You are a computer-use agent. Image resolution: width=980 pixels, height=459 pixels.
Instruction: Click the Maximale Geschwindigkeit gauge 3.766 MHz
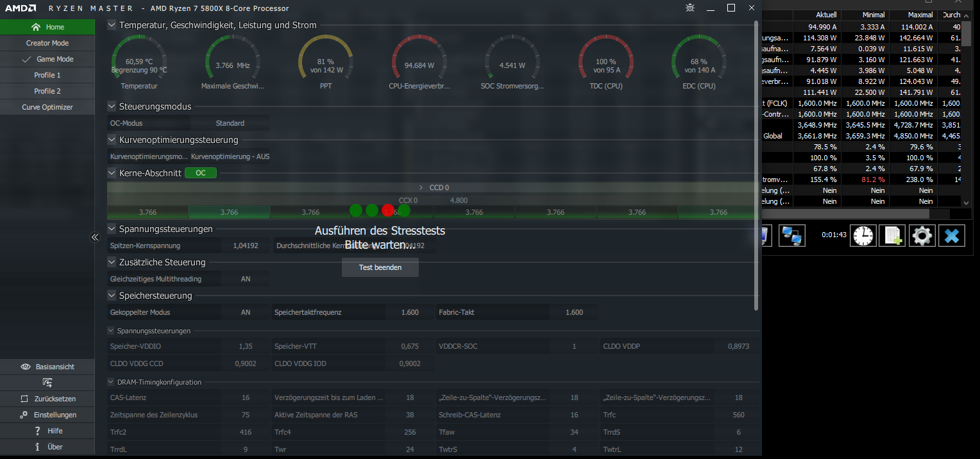(233, 62)
